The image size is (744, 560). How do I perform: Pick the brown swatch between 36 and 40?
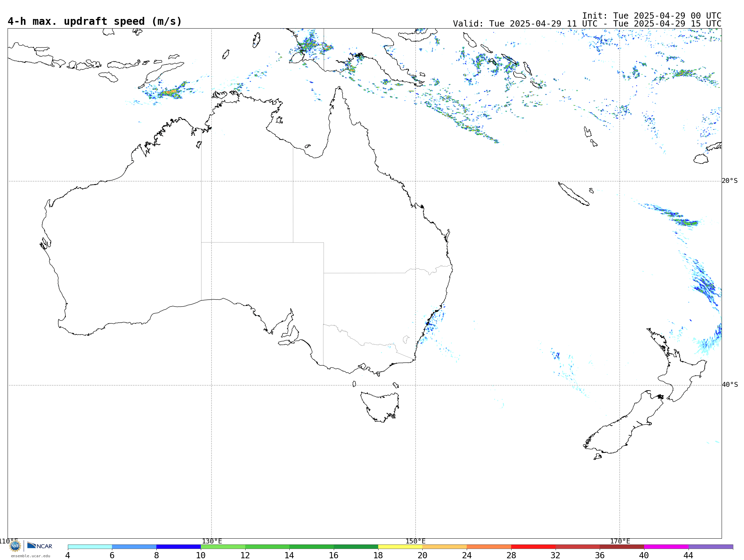point(622,547)
